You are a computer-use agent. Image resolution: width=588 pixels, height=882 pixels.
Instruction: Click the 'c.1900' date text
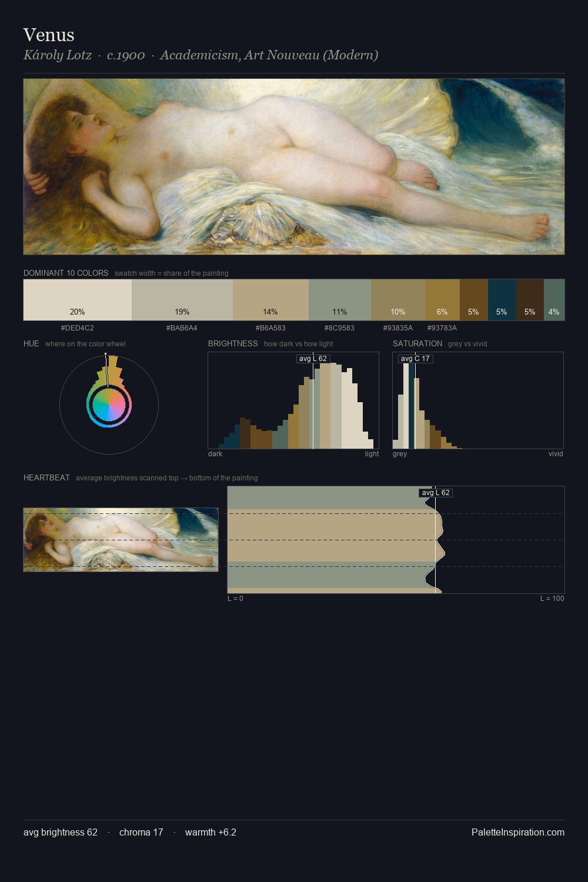coord(126,55)
